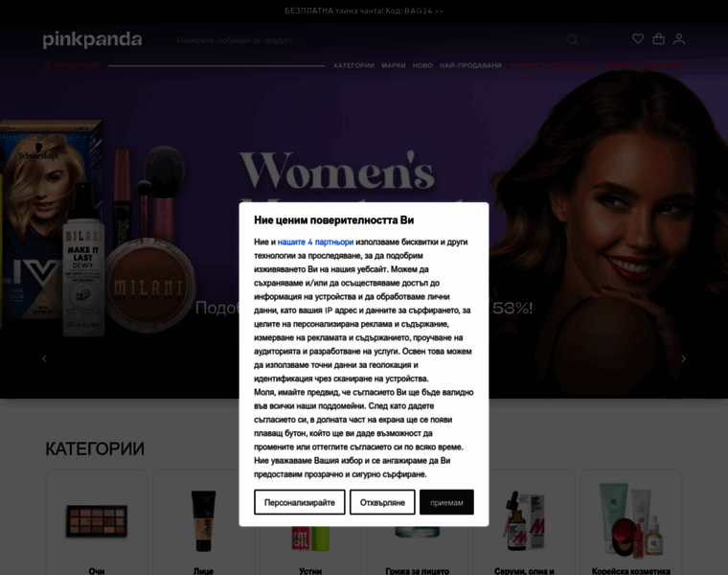Open the нашите 4 партньори link
The height and width of the screenshot is (575, 728).
tap(315, 242)
